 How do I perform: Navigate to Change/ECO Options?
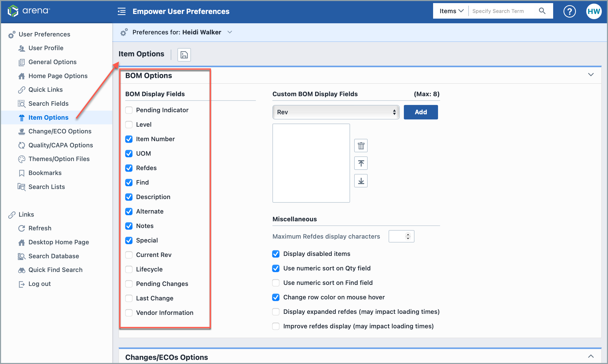pos(60,131)
